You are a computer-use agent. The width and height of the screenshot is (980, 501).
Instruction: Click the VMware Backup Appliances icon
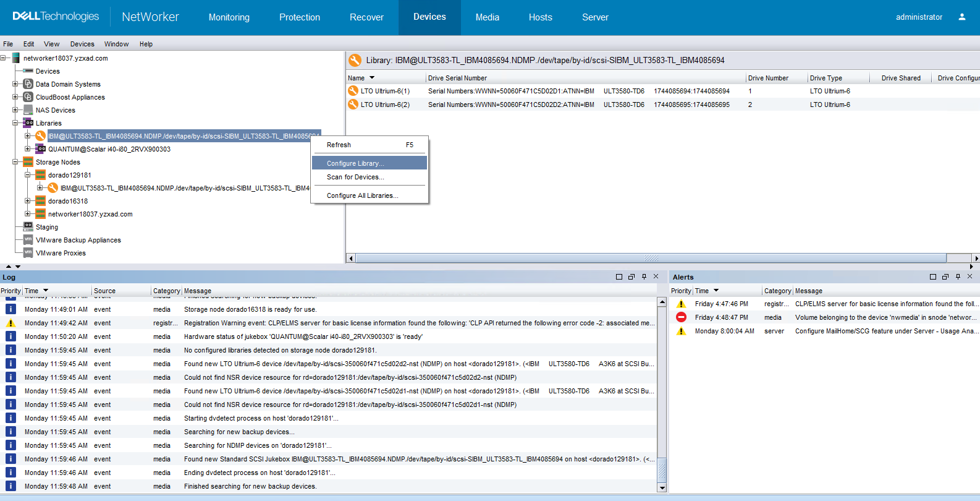pyautogui.click(x=28, y=240)
